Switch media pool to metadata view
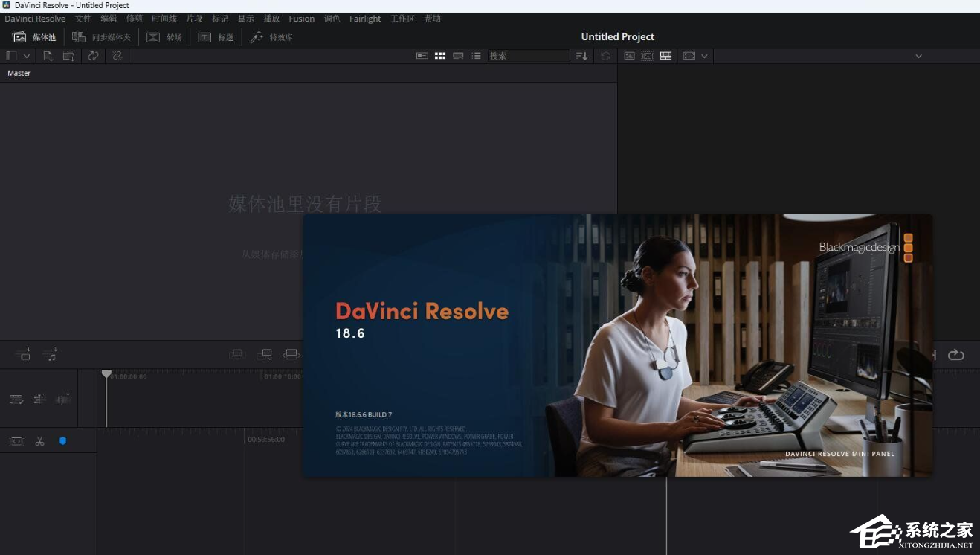Screen dimensions: 980x555 pyautogui.click(x=422, y=56)
